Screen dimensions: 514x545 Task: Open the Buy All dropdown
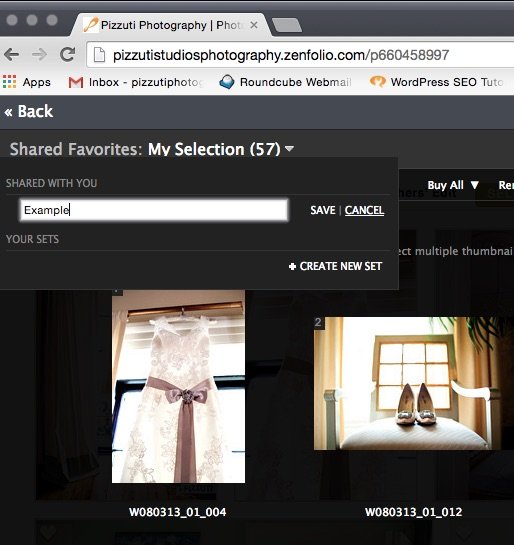pyautogui.click(x=453, y=185)
